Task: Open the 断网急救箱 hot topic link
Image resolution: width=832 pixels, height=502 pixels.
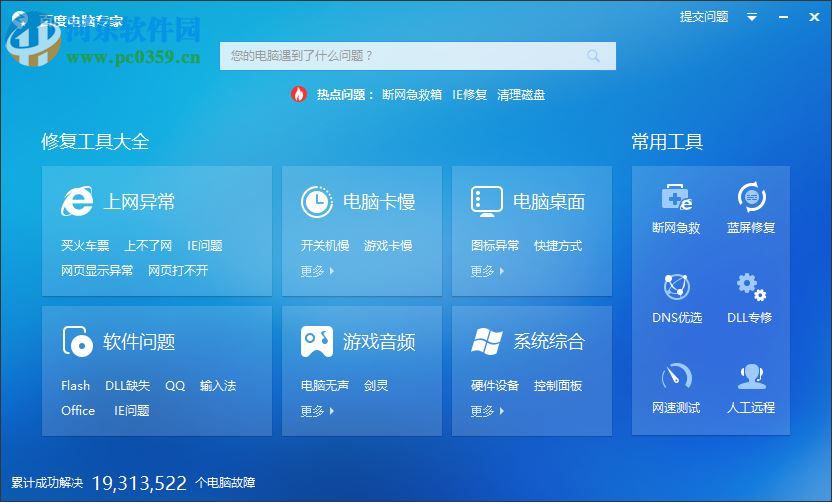Action: coord(412,95)
